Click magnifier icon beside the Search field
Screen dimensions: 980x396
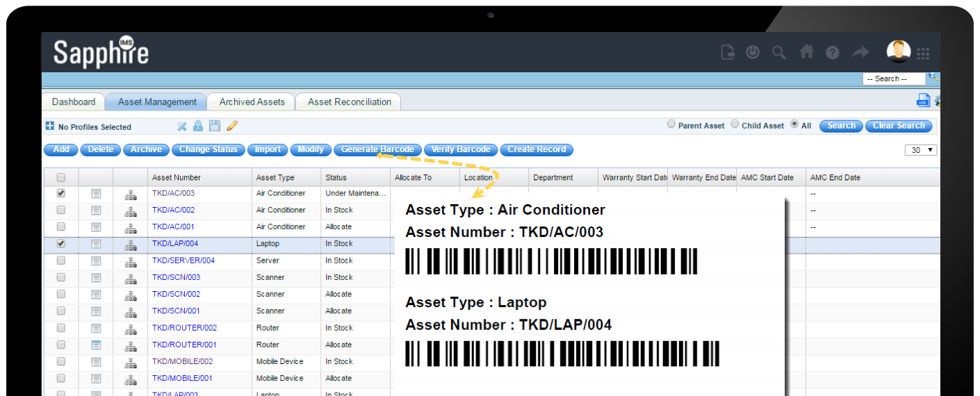(933, 77)
